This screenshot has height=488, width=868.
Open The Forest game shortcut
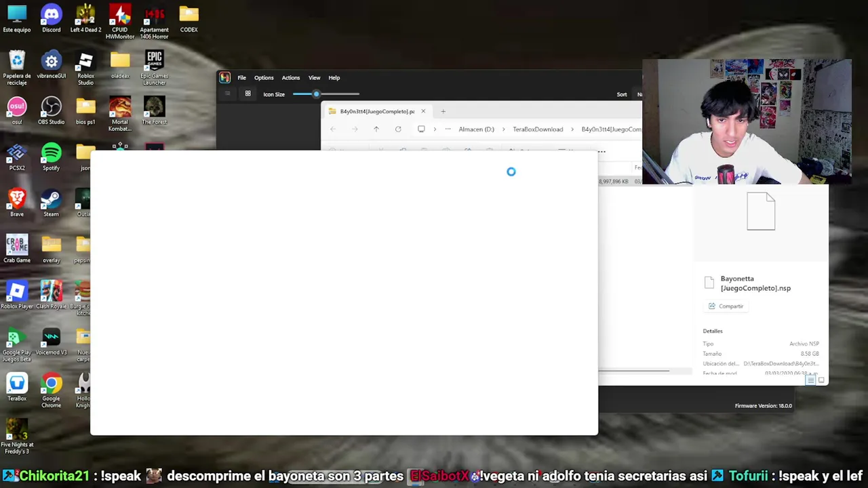[155, 111]
